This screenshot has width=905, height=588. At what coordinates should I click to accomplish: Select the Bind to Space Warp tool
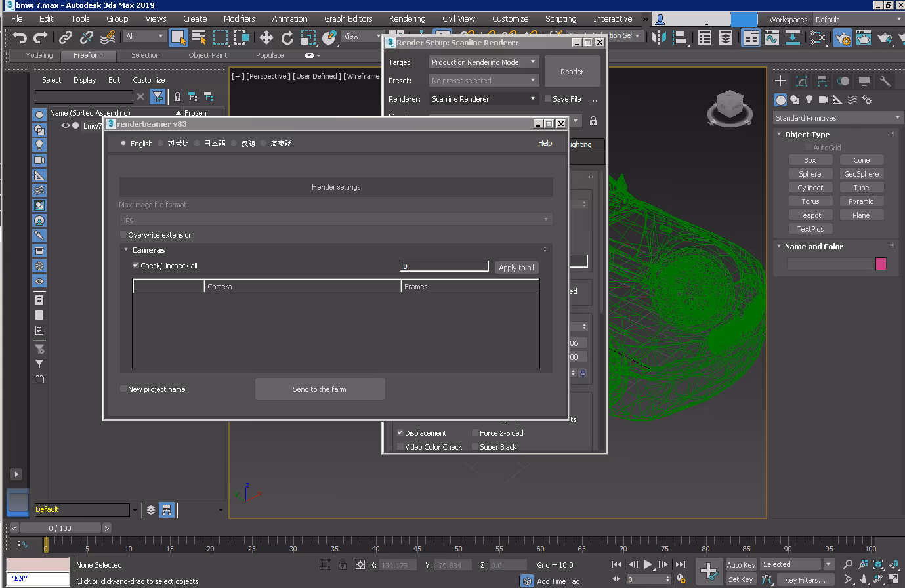coord(108,37)
